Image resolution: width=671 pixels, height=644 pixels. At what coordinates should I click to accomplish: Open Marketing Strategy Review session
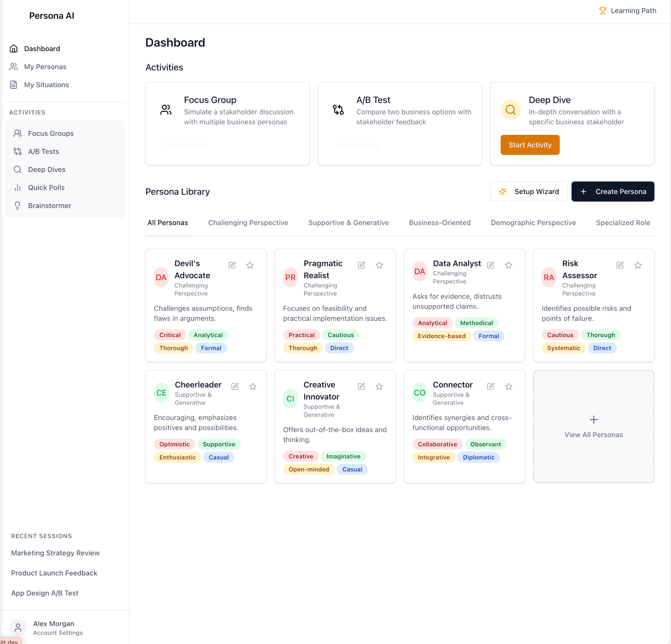[55, 553]
